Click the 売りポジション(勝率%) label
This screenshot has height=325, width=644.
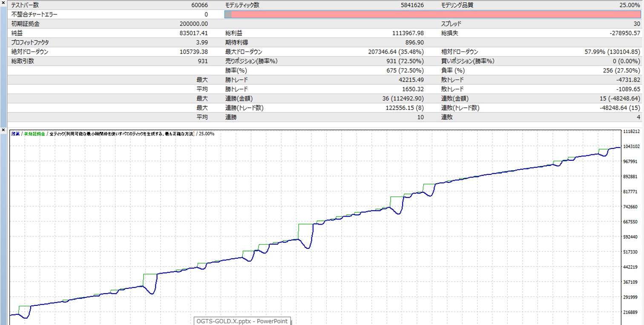(251, 61)
